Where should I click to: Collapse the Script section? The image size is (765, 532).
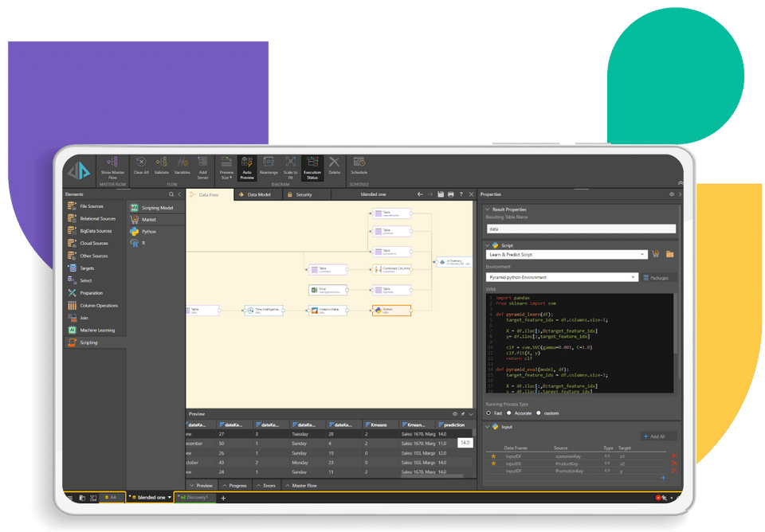pos(488,245)
